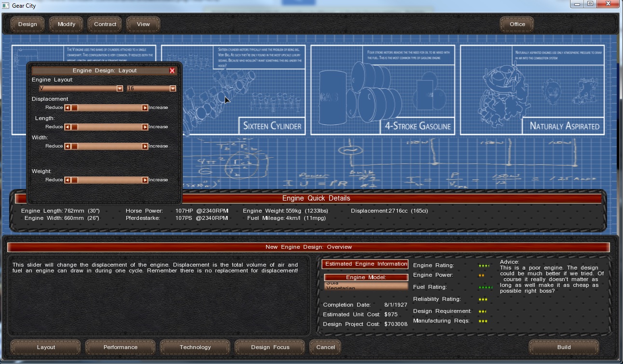The image size is (623, 364).
Task: Click the Weight increase arrow
Action: [145, 180]
